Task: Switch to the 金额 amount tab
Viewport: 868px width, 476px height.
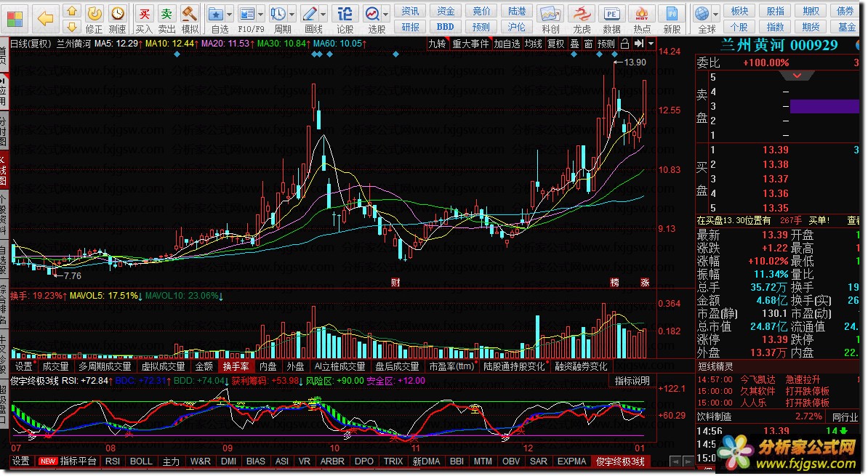Action: (x=204, y=366)
